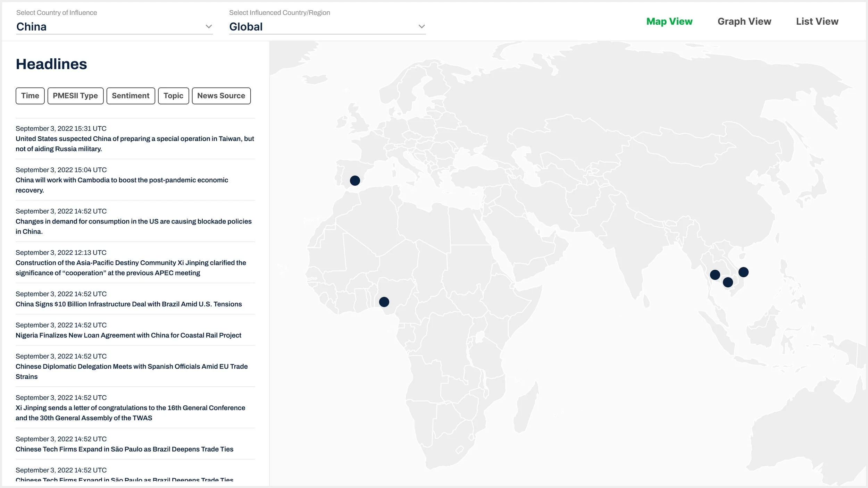
Task: Open the PMESII Type filter
Action: point(75,96)
